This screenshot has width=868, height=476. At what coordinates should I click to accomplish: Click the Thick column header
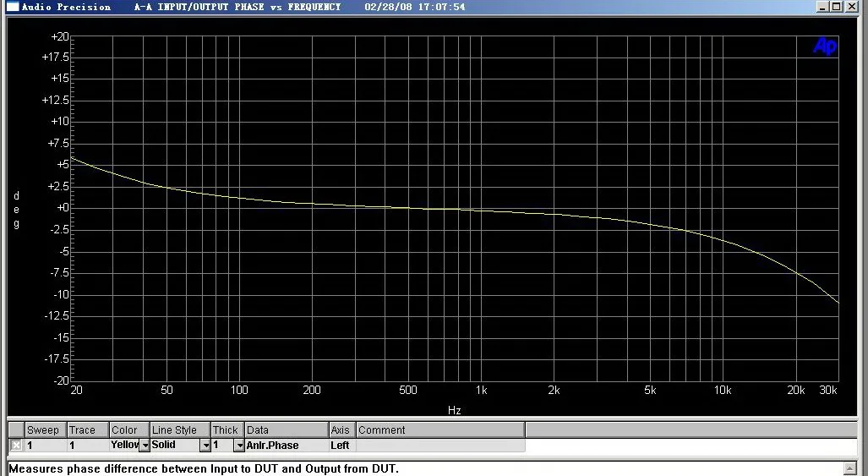pos(227,430)
